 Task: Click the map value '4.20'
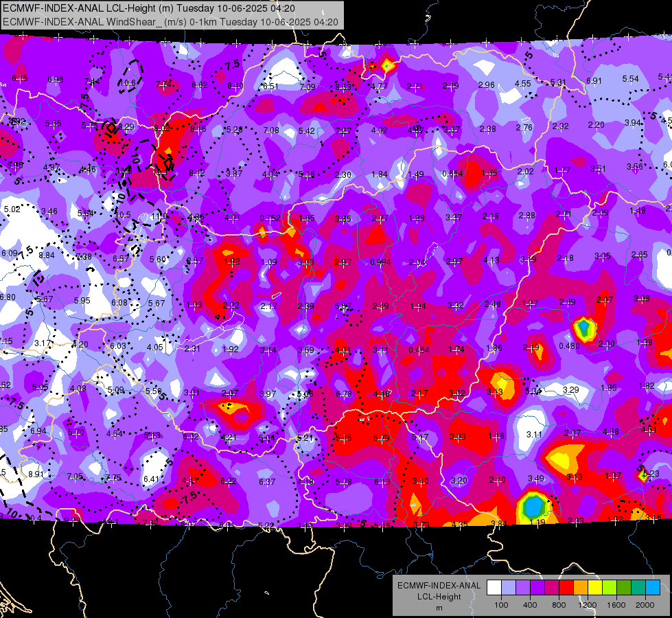point(80,345)
